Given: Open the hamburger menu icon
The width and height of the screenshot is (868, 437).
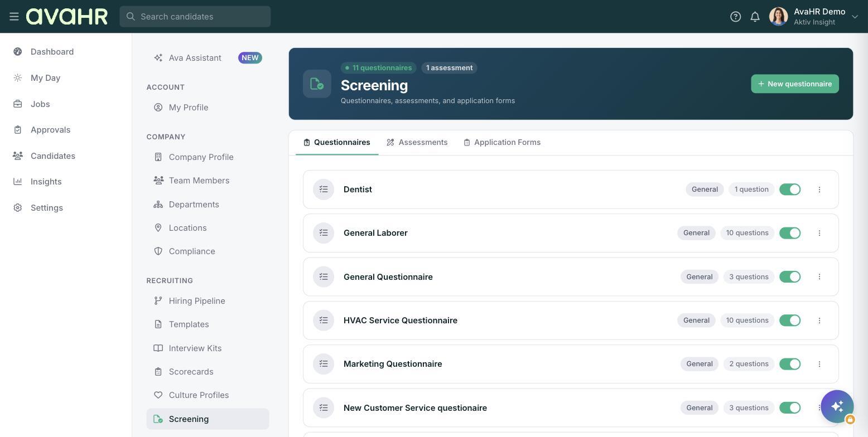Looking at the screenshot, I should click(14, 17).
